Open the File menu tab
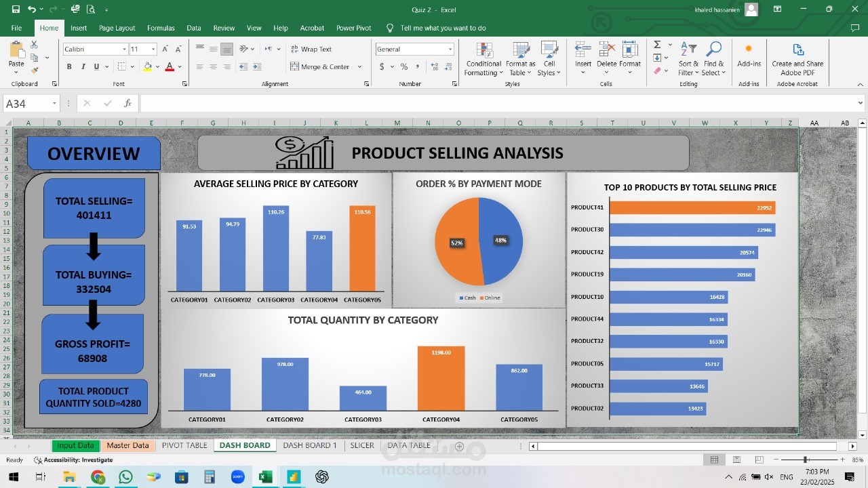The height and width of the screenshot is (488, 868). tap(16, 28)
